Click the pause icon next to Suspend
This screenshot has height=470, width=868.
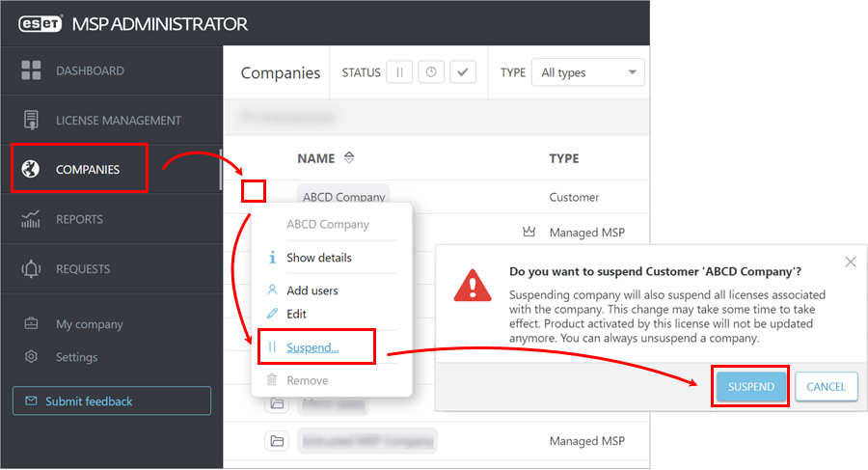tap(272, 347)
